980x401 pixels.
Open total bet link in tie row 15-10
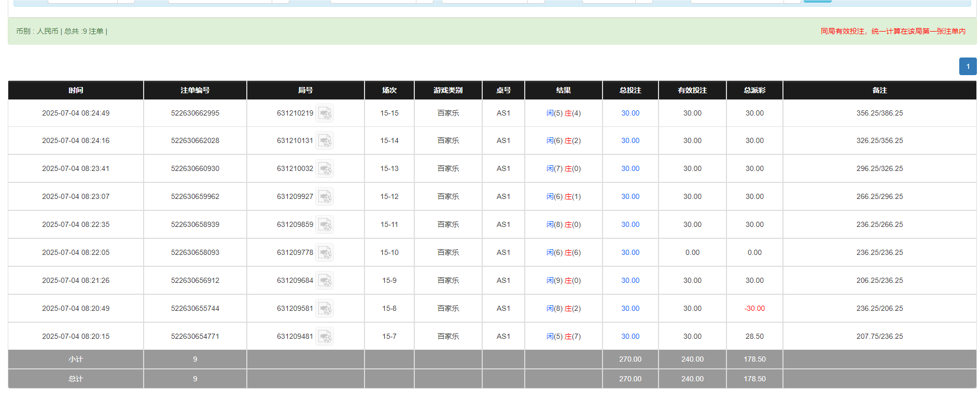pyautogui.click(x=630, y=253)
